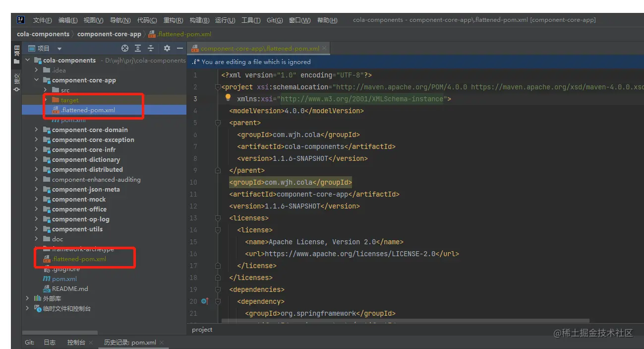Click the locate/select opened file crosshair icon
Screen dimensions: 644x349
(125, 48)
